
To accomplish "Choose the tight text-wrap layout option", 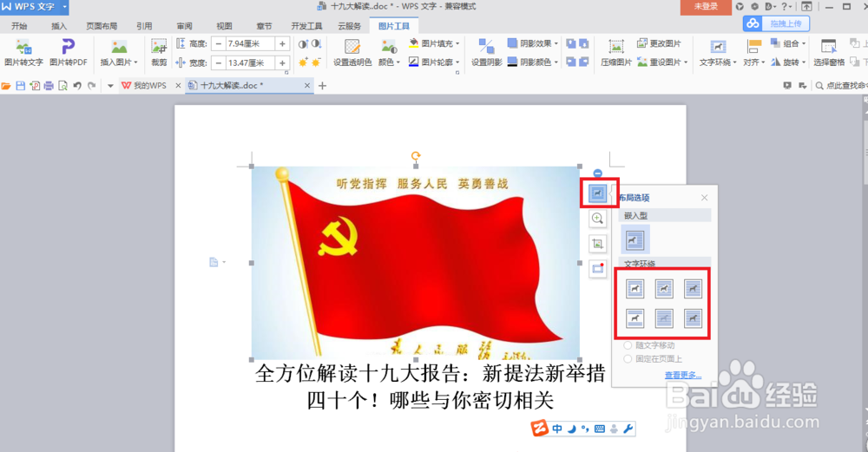I will click(x=664, y=288).
